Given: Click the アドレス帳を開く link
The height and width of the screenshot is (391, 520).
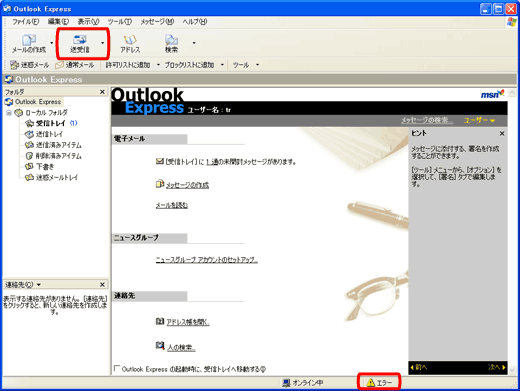Looking at the screenshot, I should pyautogui.click(x=188, y=322).
